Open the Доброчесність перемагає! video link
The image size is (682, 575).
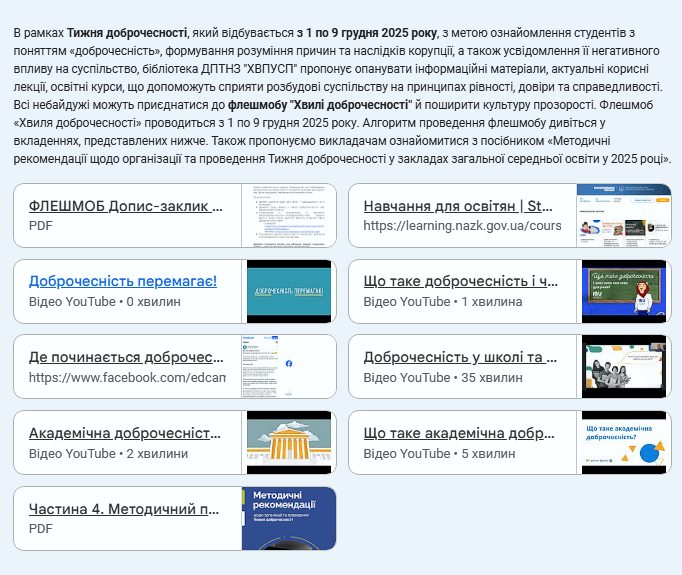(x=123, y=281)
